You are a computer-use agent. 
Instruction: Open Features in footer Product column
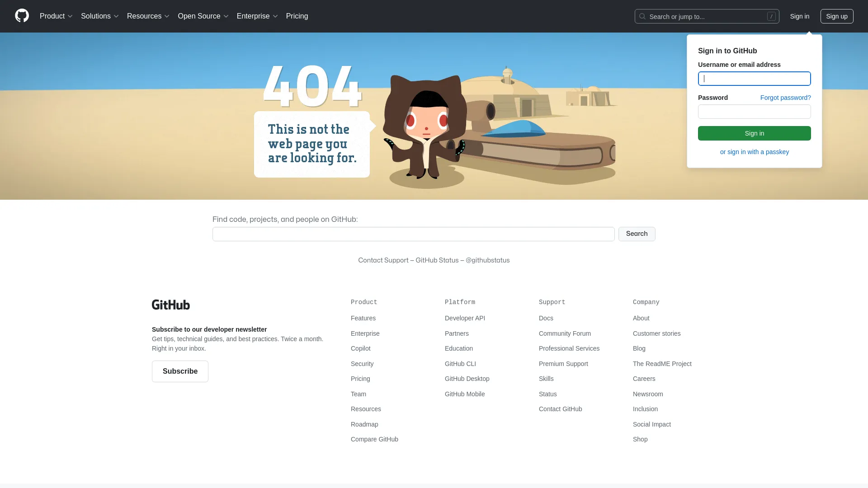(363, 318)
